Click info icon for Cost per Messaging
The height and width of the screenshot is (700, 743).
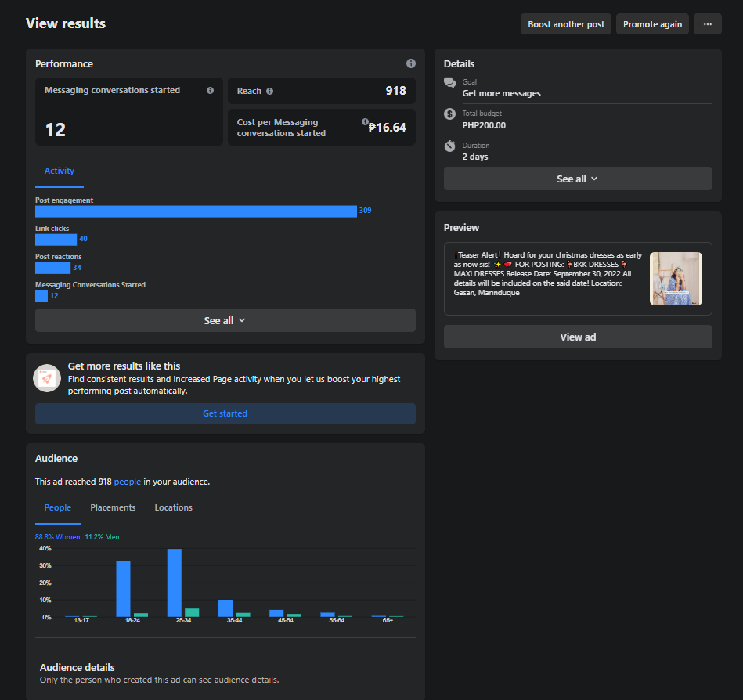pyautogui.click(x=365, y=122)
